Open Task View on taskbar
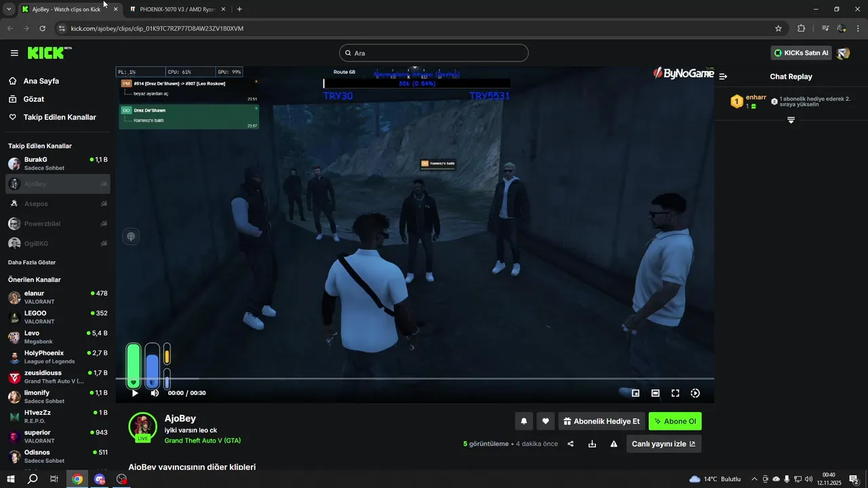The height and width of the screenshot is (488, 868). (x=54, y=479)
